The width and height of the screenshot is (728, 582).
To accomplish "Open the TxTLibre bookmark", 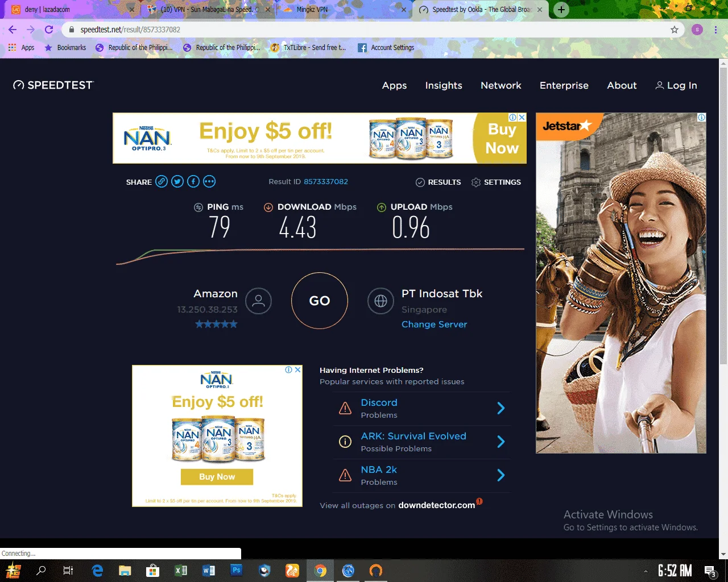I will pyautogui.click(x=308, y=48).
